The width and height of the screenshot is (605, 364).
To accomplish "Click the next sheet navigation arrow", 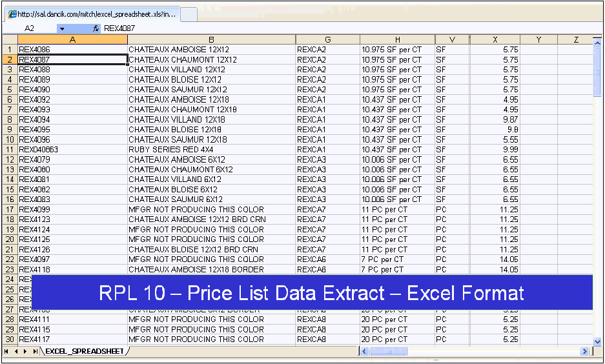I will (25, 351).
